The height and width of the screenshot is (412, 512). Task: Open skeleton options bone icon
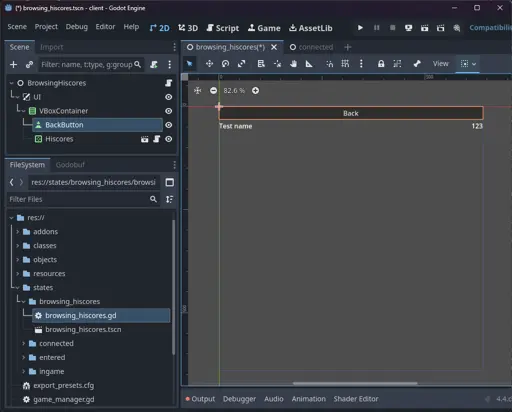tap(417, 64)
